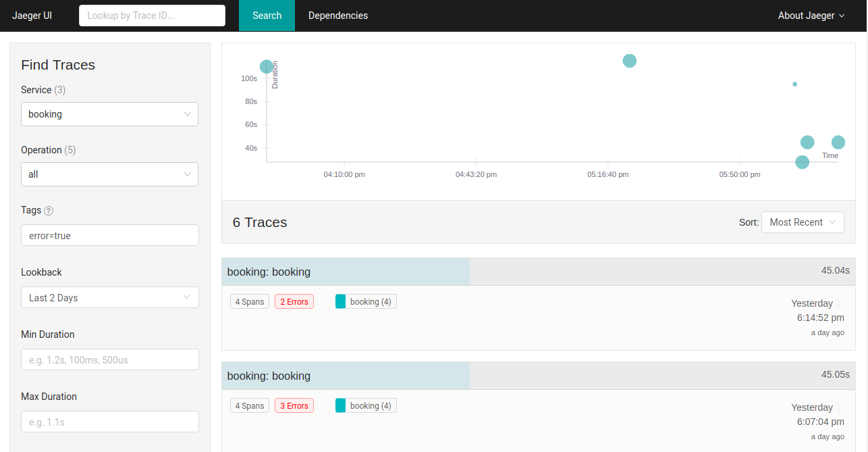The height and width of the screenshot is (452, 868).
Task: Select the large bubble near 100s on scatter plot
Action: [267, 66]
